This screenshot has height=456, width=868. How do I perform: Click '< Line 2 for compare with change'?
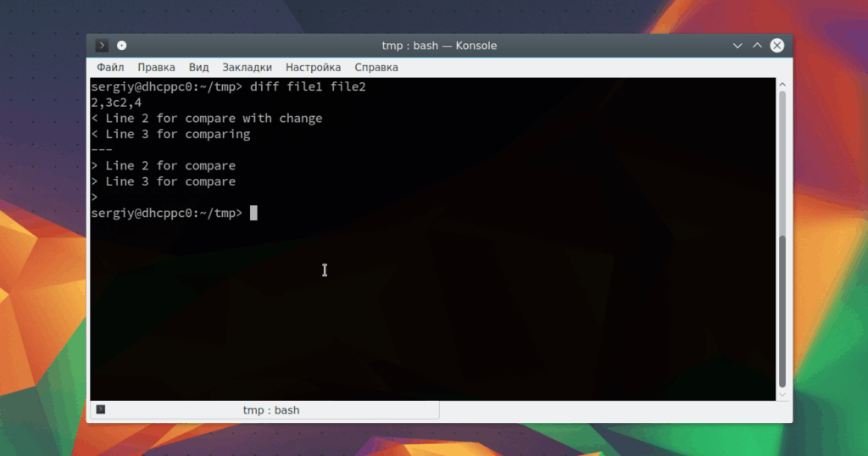point(207,119)
